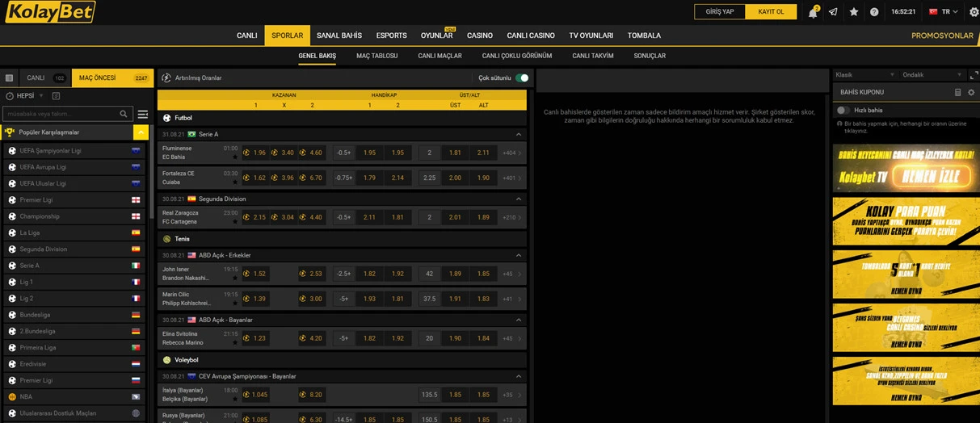Open the CANLI main menu item

point(246,36)
